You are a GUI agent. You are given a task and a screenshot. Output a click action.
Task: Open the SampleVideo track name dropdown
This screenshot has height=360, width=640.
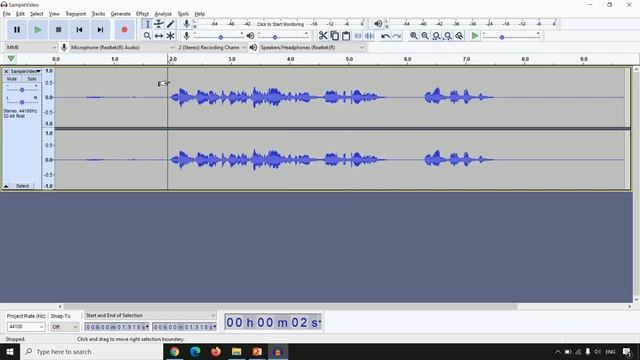(x=25, y=71)
